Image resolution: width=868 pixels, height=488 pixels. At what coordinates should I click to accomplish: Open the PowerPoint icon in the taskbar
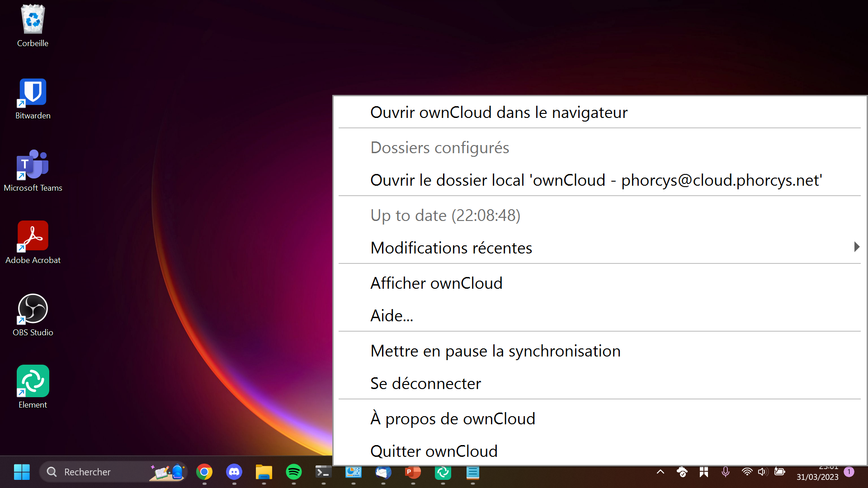pyautogui.click(x=413, y=472)
